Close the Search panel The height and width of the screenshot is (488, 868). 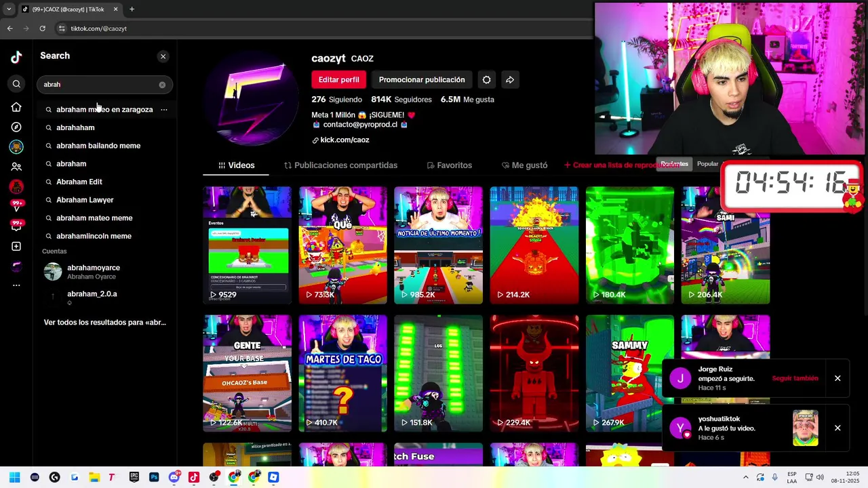(163, 56)
